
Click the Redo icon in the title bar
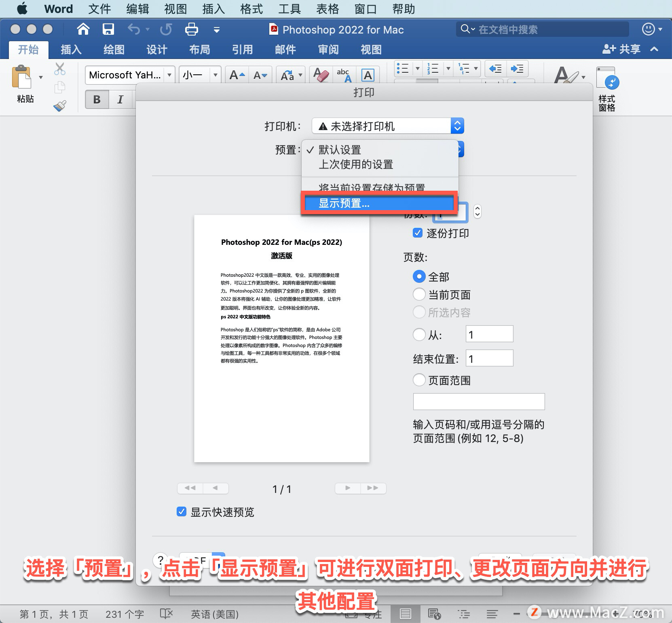[166, 29]
